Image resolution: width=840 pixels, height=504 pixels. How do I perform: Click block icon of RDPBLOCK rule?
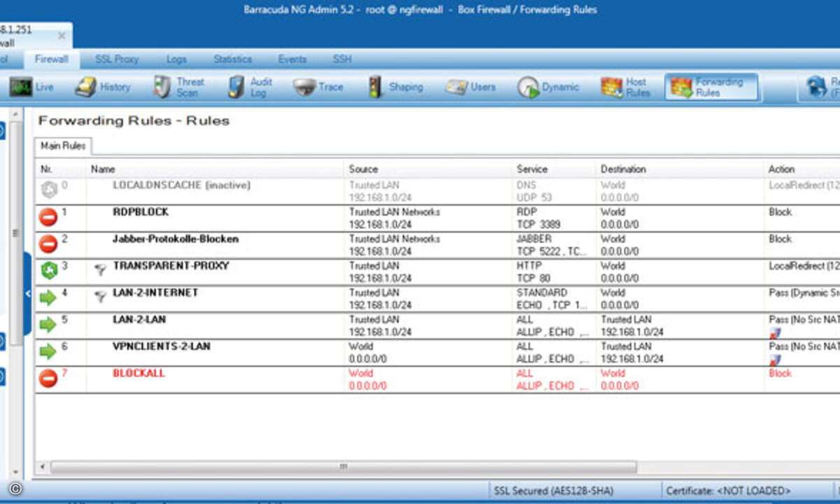click(x=48, y=217)
